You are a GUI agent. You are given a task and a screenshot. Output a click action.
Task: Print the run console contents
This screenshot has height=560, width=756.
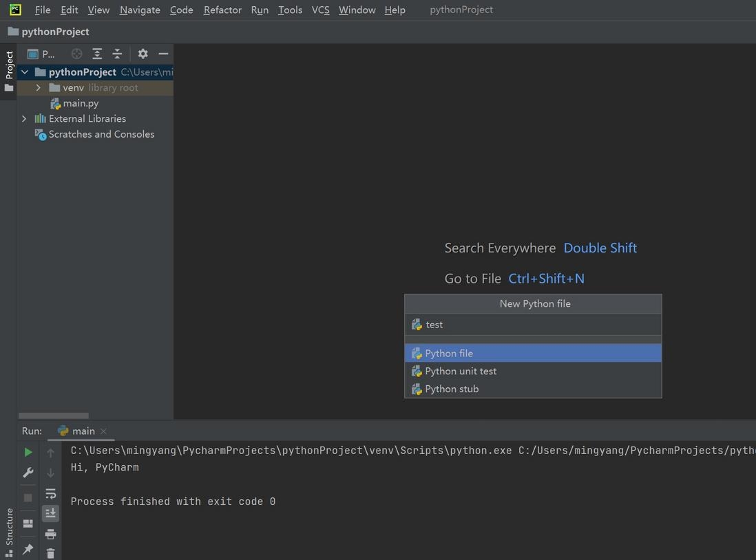click(x=50, y=533)
